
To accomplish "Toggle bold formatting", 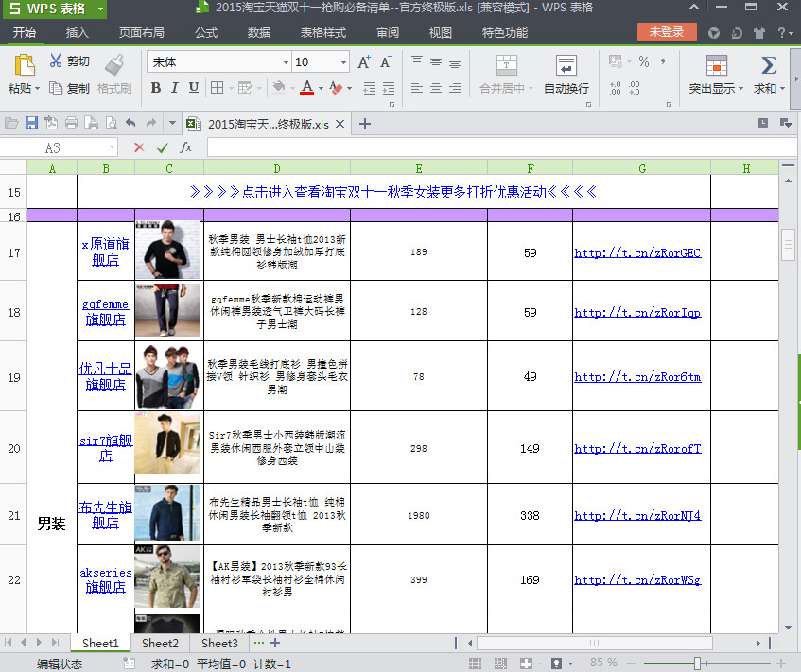I will pos(155,88).
